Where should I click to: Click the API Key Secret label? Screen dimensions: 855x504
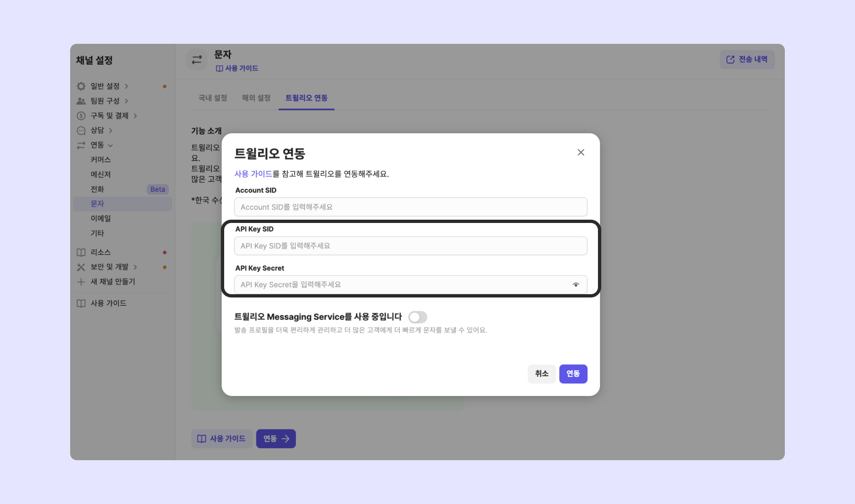click(260, 268)
